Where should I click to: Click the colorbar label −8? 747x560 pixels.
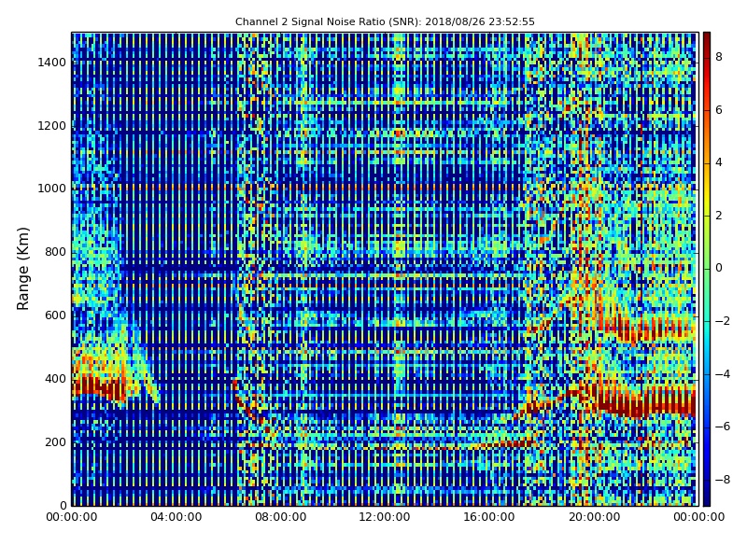pyautogui.click(x=723, y=480)
